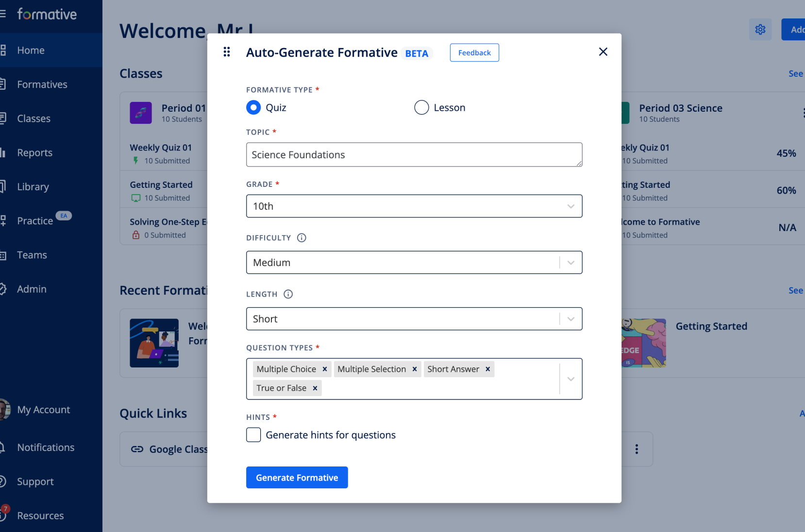This screenshot has height=532, width=805.
Task: Open the Difficulty dropdown showing Medium
Action: [x=414, y=263]
